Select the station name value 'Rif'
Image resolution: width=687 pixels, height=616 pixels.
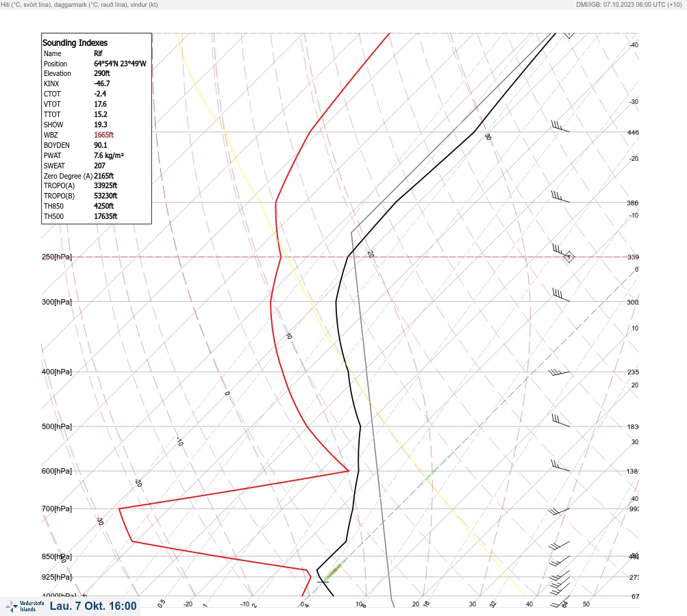click(x=98, y=53)
